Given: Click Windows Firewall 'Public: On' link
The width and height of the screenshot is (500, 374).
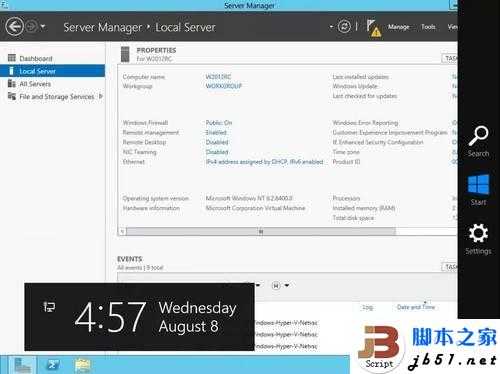Looking at the screenshot, I should pyautogui.click(x=219, y=123).
